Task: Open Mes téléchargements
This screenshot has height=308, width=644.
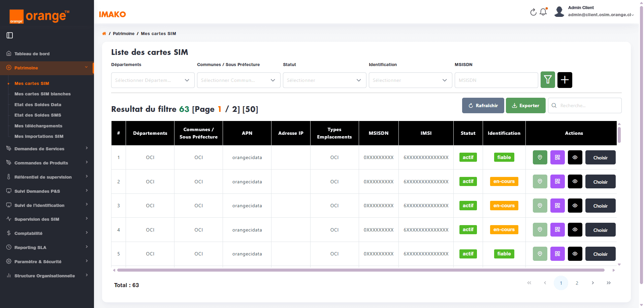Action: [x=38, y=126]
